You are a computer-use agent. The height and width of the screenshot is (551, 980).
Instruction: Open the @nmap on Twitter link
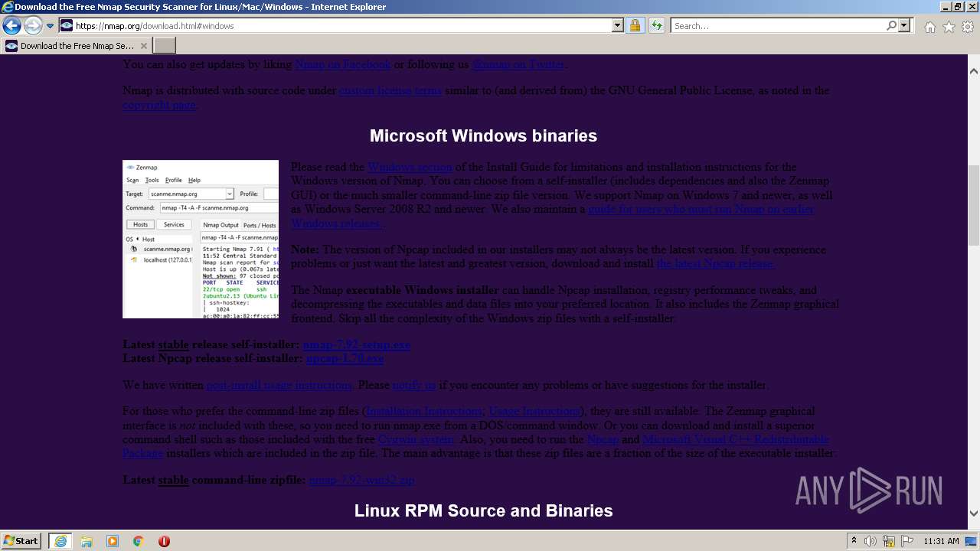point(518,64)
